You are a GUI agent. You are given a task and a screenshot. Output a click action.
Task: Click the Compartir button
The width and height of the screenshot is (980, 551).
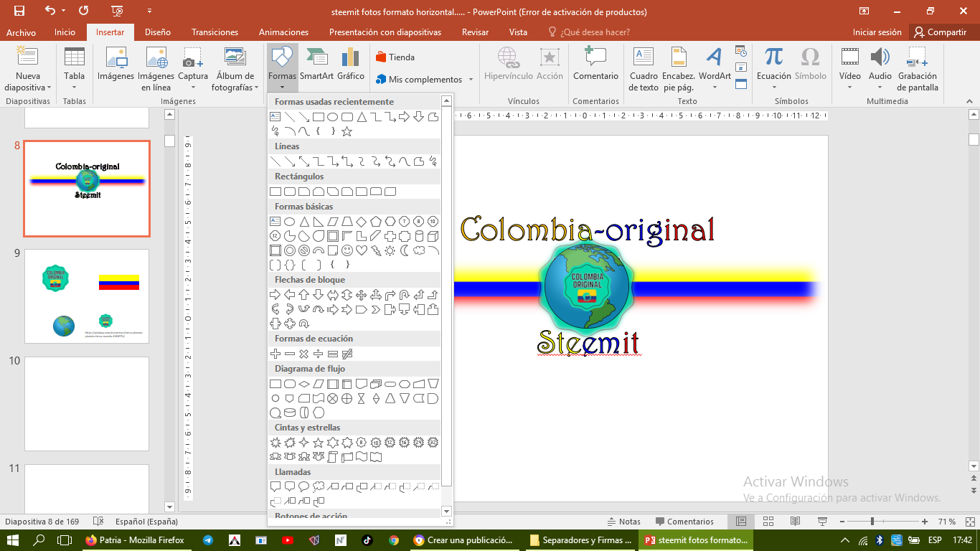pos(941,32)
